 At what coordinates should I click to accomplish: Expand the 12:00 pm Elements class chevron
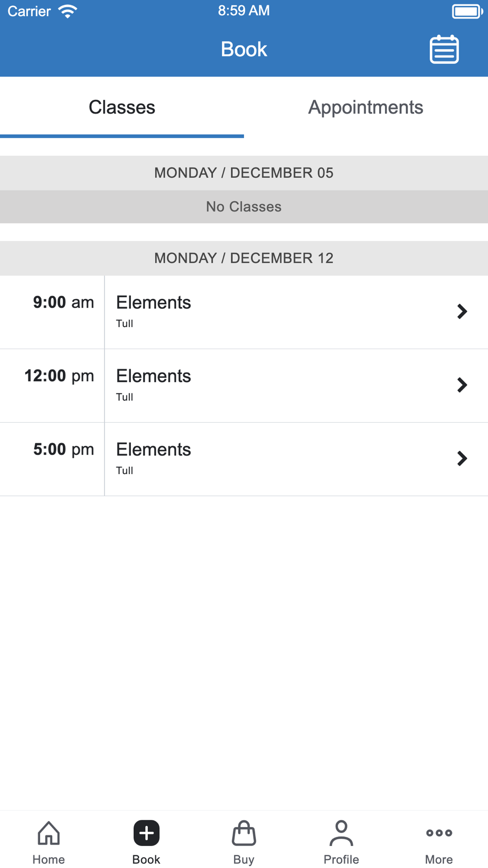click(x=462, y=385)
